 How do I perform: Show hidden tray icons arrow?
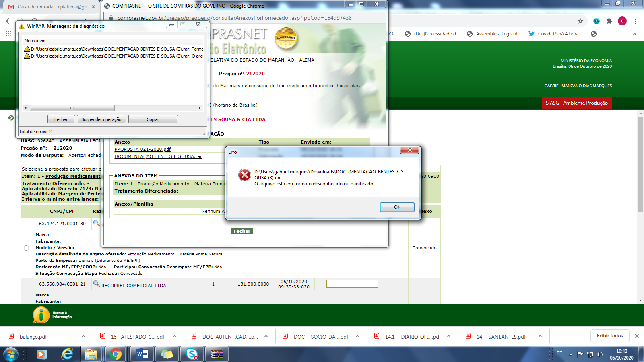[x=570, y=354]
